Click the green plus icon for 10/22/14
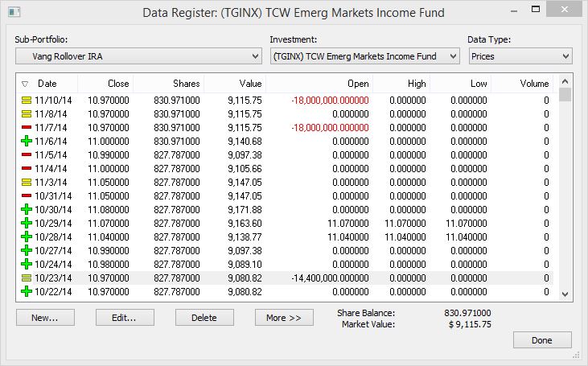 [x=27, y=292]
